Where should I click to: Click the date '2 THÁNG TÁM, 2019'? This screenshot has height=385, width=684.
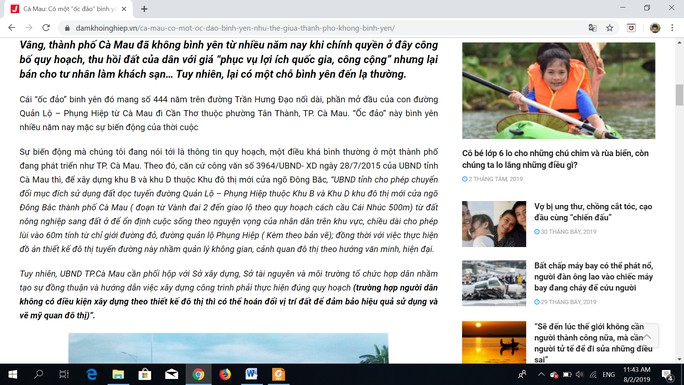492,179
